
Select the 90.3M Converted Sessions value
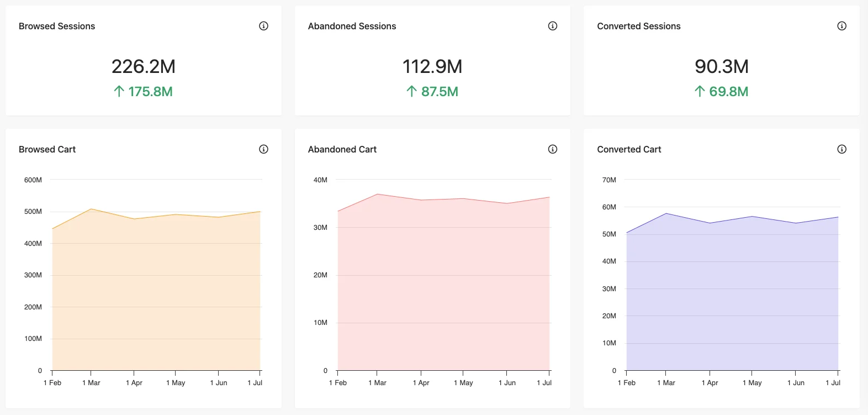click(x=722, y=66)
